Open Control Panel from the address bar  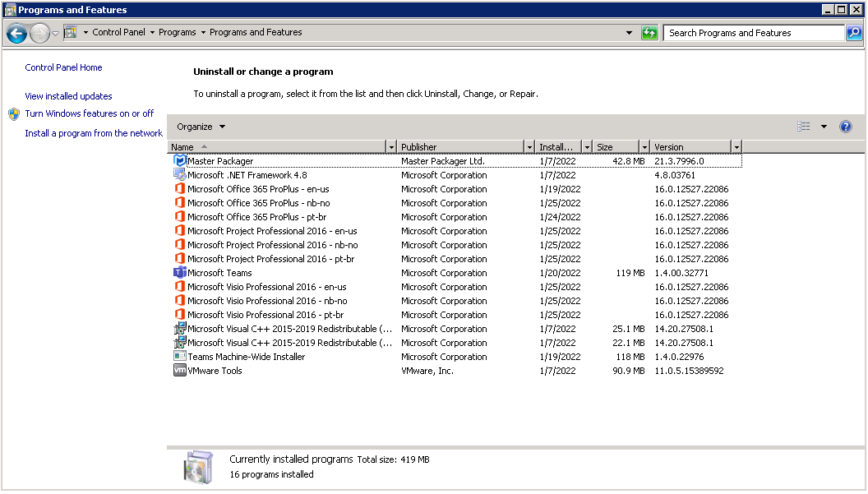(x=119, y=33)
